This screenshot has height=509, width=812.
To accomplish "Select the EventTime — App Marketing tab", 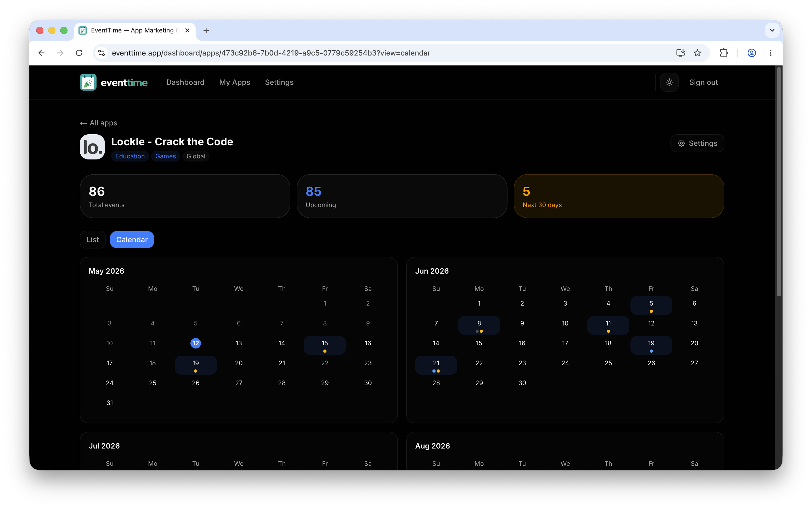I will click(134, 30).
